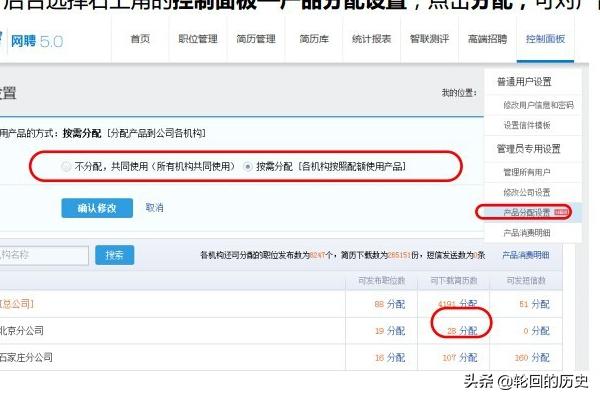Click the 取消 link

pyautogui.click(x=154, y=208)
